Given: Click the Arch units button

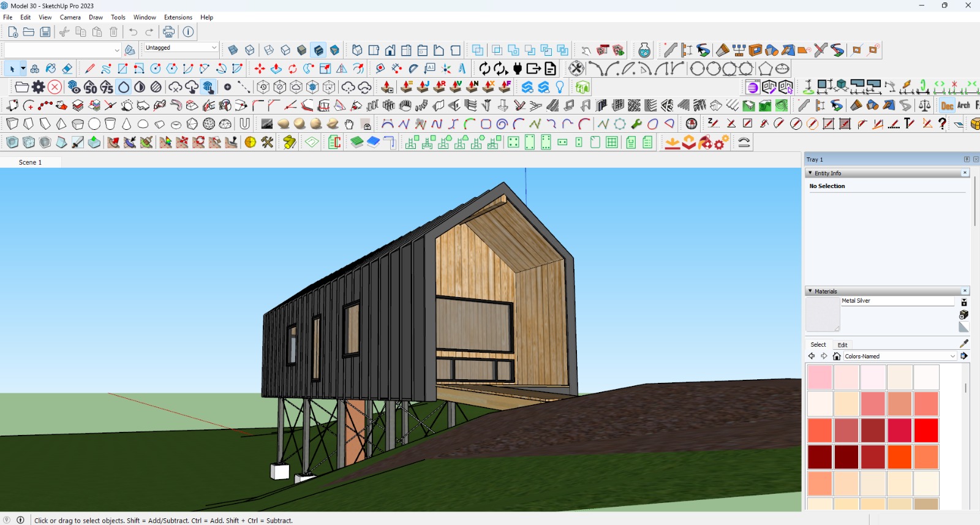Looking at the screenshot, I should pyautogui.click(x=963, y=105).
